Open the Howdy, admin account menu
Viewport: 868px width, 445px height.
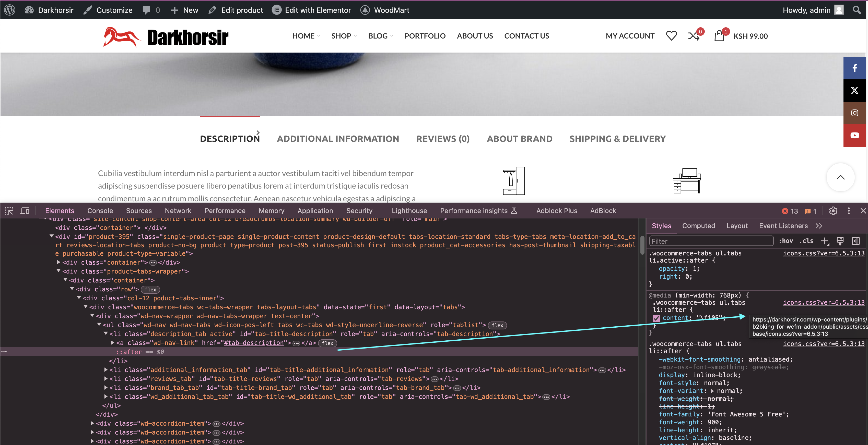pos(813,10)
